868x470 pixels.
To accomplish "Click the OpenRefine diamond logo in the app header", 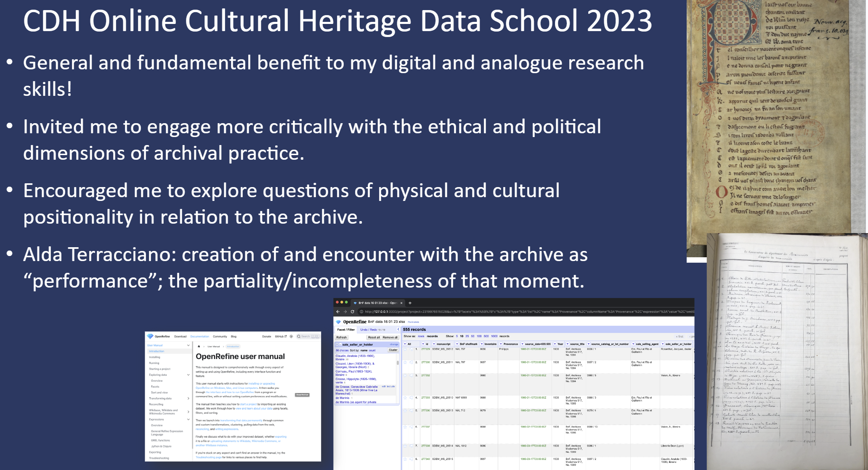I will (x=338, y=322).
